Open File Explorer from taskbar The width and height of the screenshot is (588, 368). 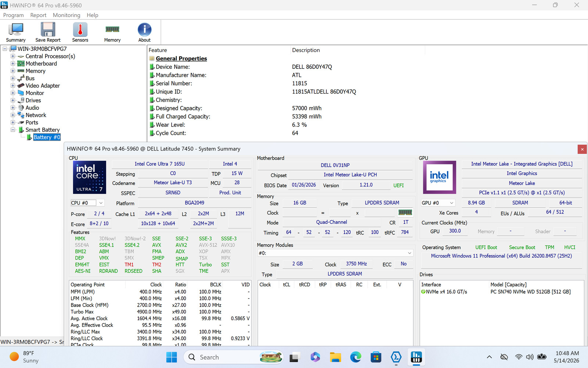[335, 357]
